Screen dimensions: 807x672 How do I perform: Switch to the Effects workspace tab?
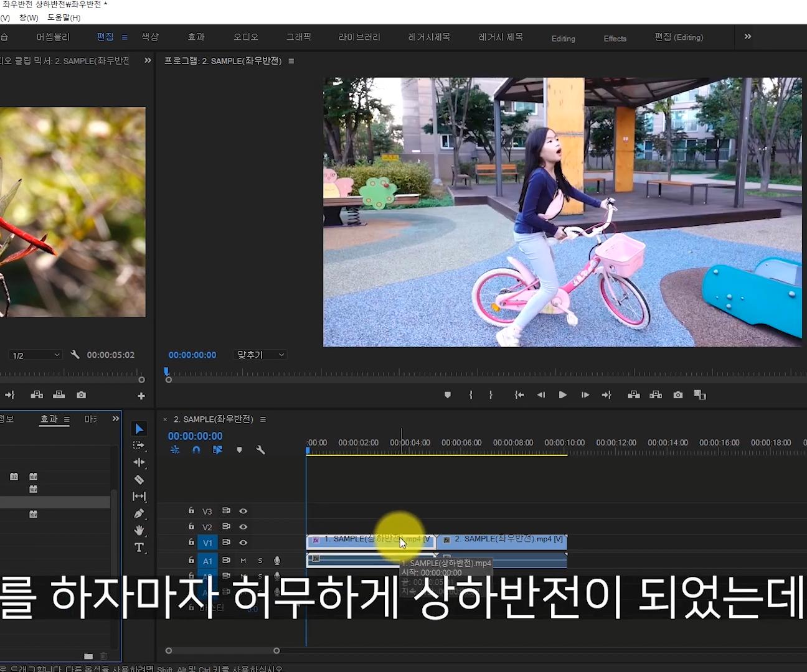click(x=614, y=38)
